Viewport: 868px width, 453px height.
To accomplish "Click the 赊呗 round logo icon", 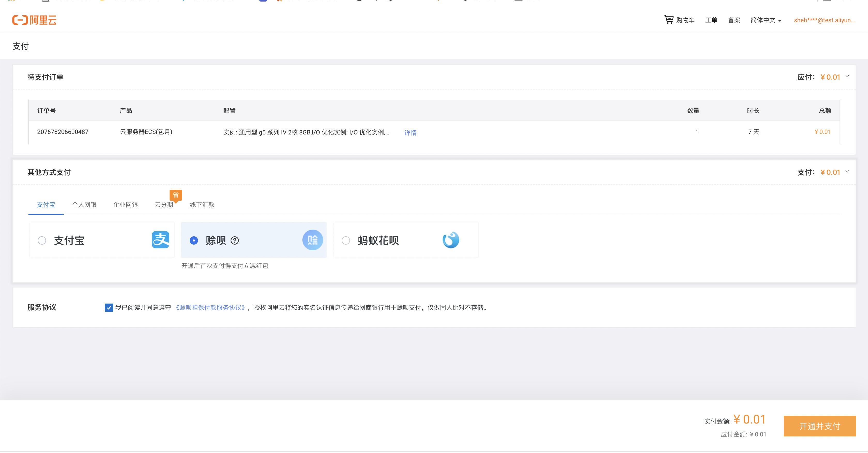I will 312,240.
